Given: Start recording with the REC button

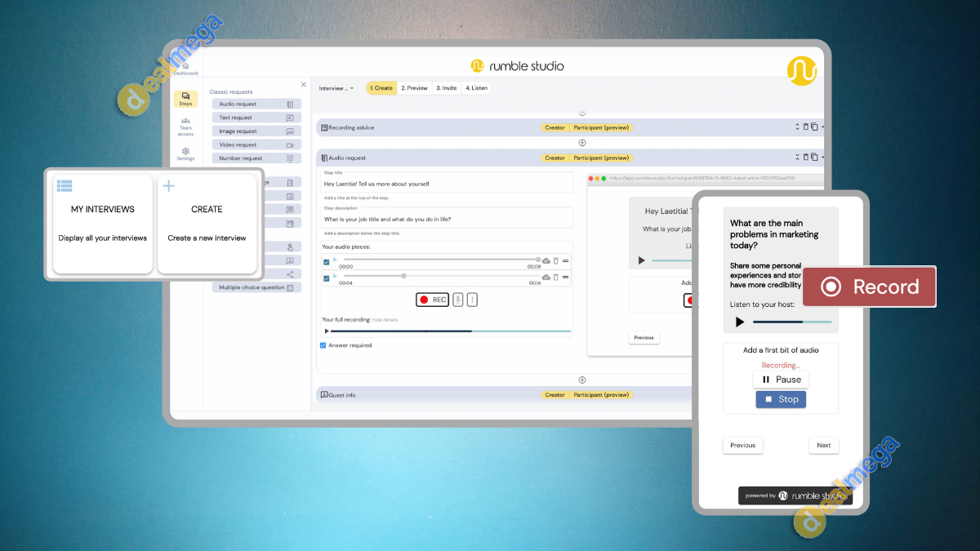Looking at the screenshot, I should click(x=433, y=300).
